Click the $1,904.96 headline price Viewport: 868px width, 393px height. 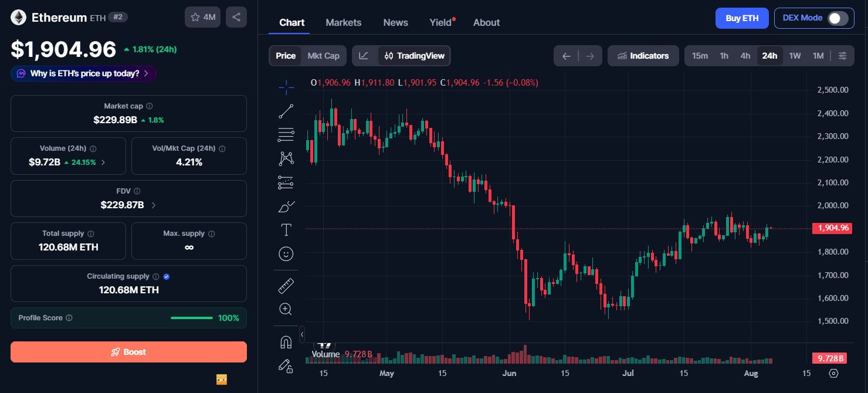click(x=63, y=49)
